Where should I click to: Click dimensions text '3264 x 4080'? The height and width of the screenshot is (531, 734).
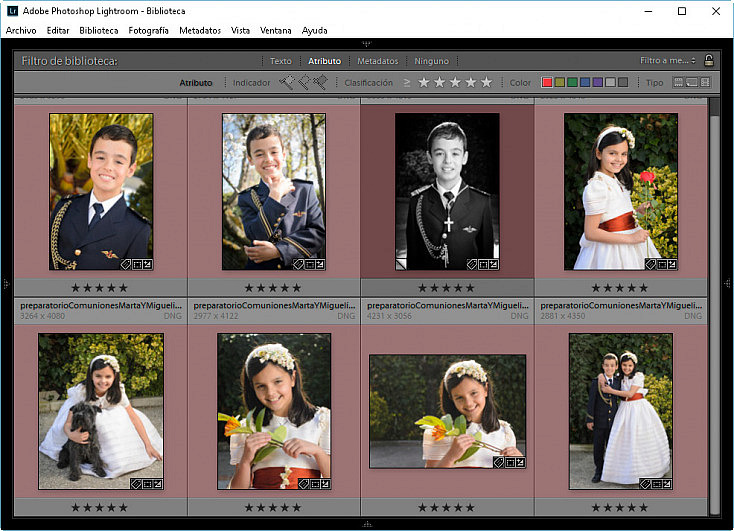click(43, 316)
